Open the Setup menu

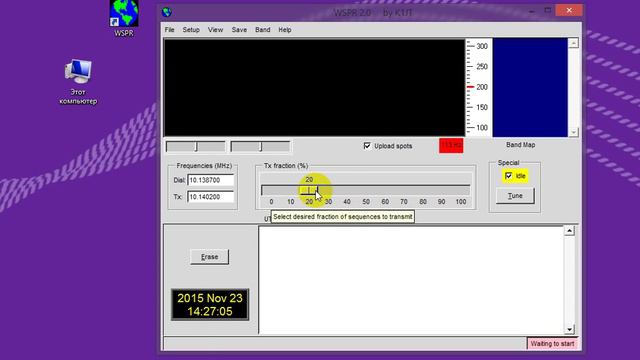(x=191, y=30)
